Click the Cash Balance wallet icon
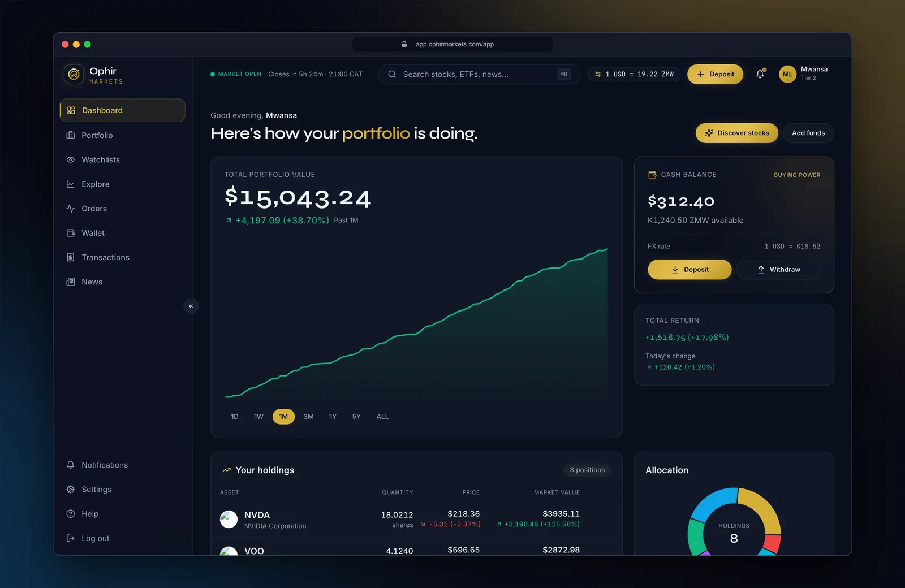 pos(652,175)
